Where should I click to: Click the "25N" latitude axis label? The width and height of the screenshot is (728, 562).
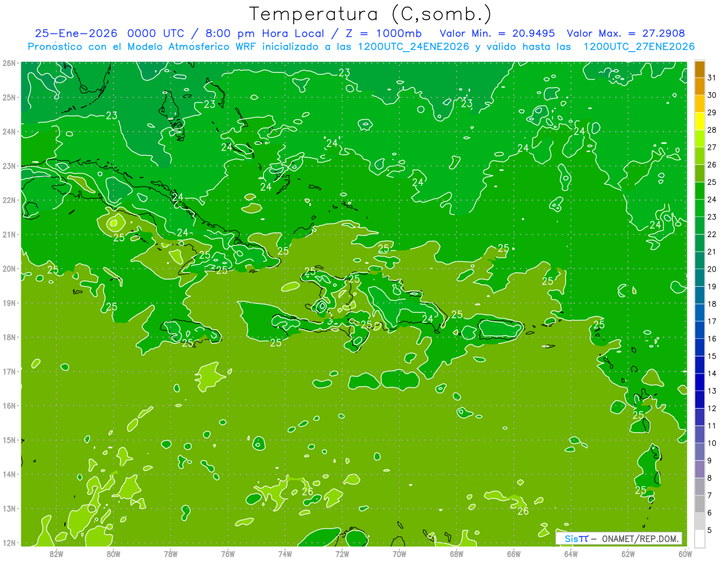(8, 97)
